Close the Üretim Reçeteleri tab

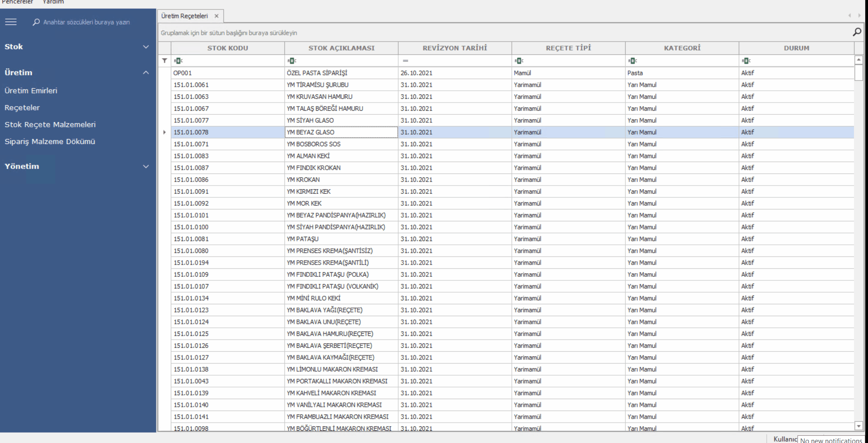tap(217, 16)
